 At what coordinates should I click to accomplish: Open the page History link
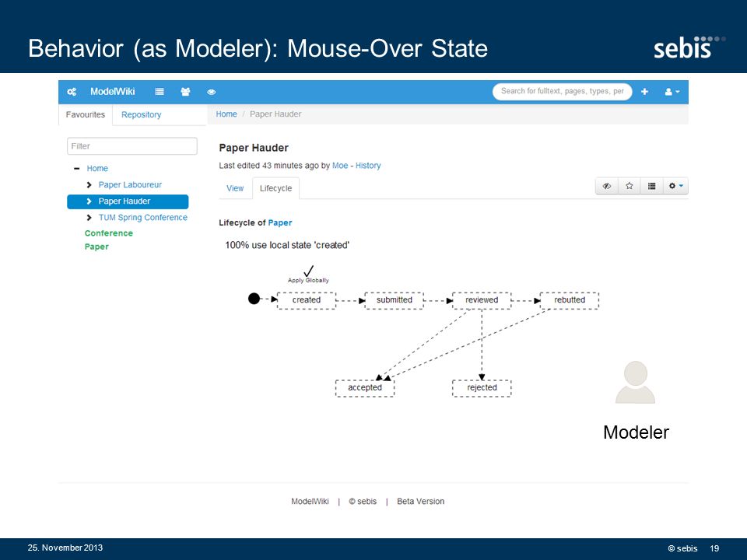pyautogui.click(x=368, y=166)
